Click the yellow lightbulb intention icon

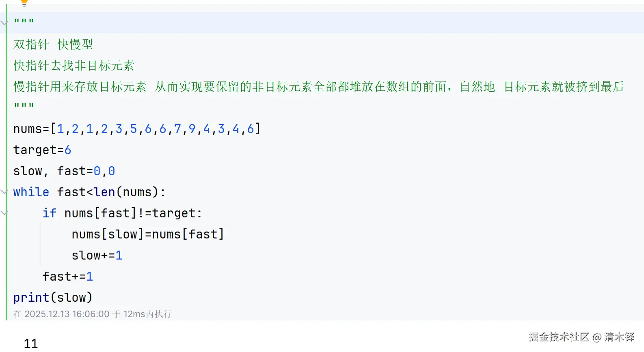pos(24,3)
